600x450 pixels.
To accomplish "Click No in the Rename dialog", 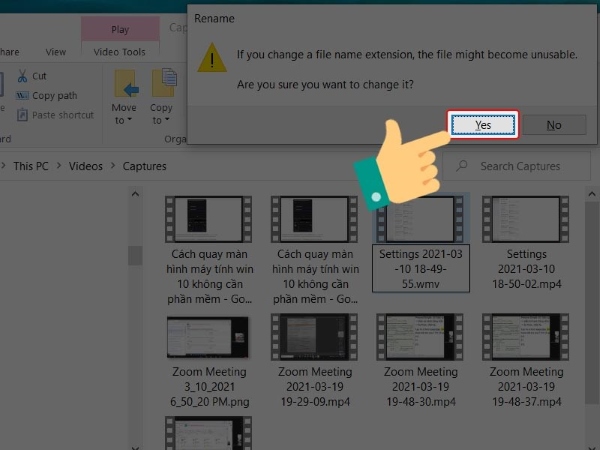I will (553, 125).
